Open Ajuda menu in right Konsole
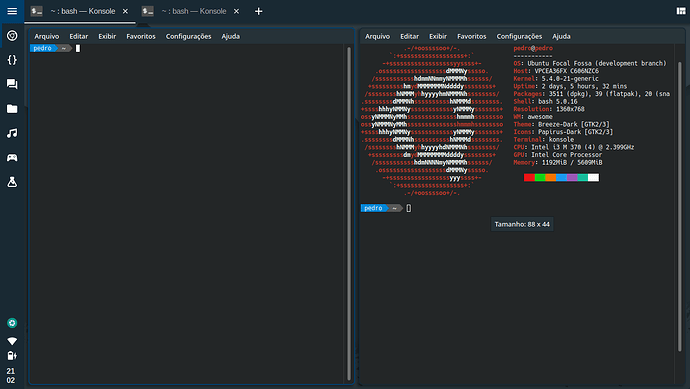The height and width of the screenshot is (389, 690). click(562, 37)
